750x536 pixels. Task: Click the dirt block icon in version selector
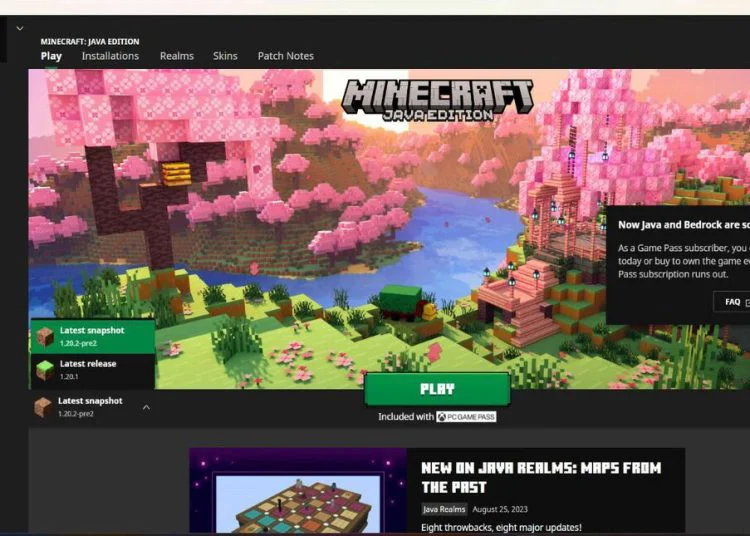tap(43, 407)
